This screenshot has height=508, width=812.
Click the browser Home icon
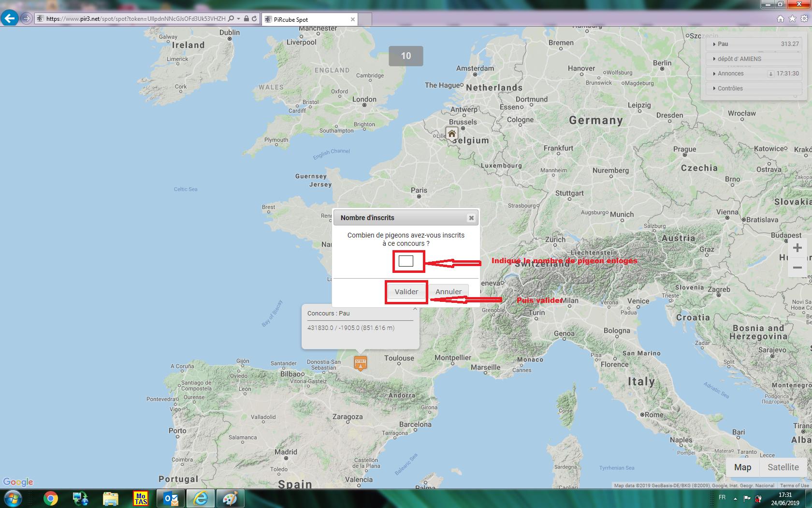pyautogui.click(x=781, y=19)
